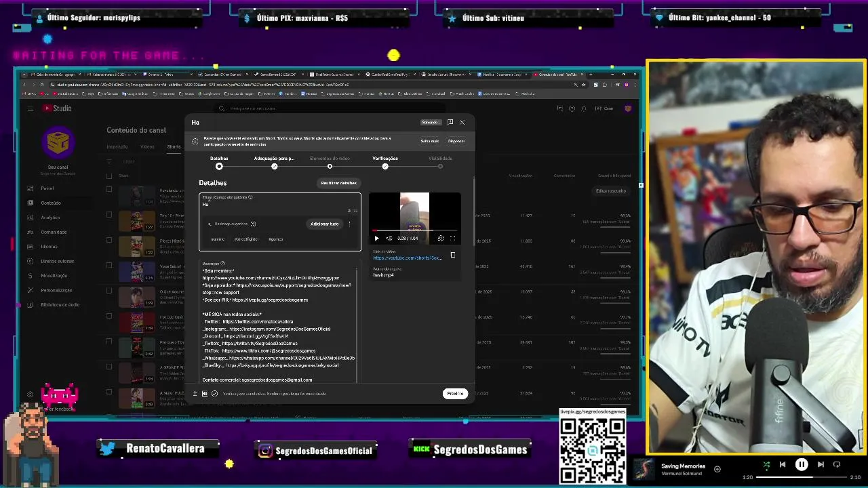Skip to the next track in music player
The width and height of the screenshot is (868, 488).
coord(821,464)
